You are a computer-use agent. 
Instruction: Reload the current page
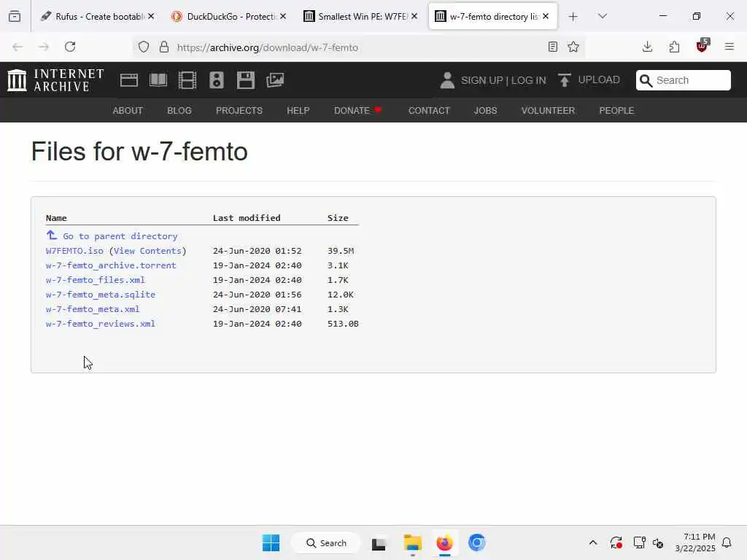coord(70,47)
